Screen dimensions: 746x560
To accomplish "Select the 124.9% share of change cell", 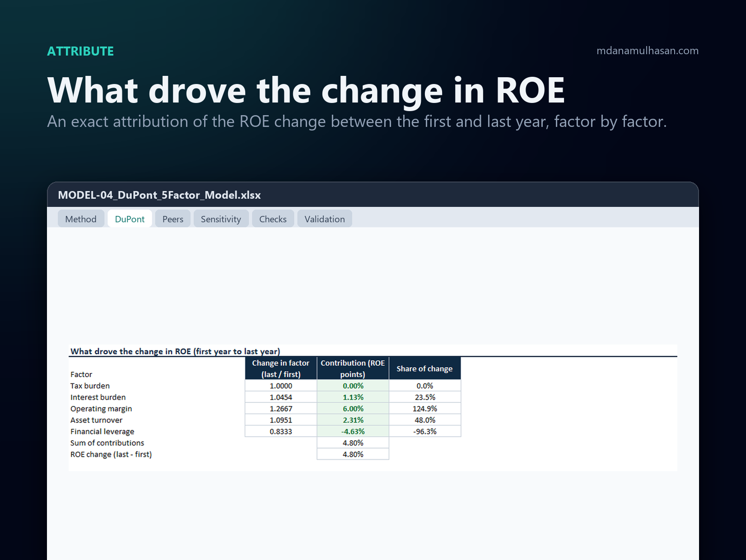I will pyautogui.click(x=424, y=409).
